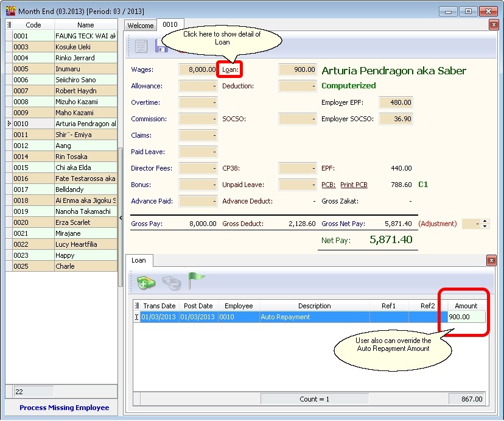The image size is (504, 421).
Task: Open loan grid column selector icon
Action: (x=136, y=306)
